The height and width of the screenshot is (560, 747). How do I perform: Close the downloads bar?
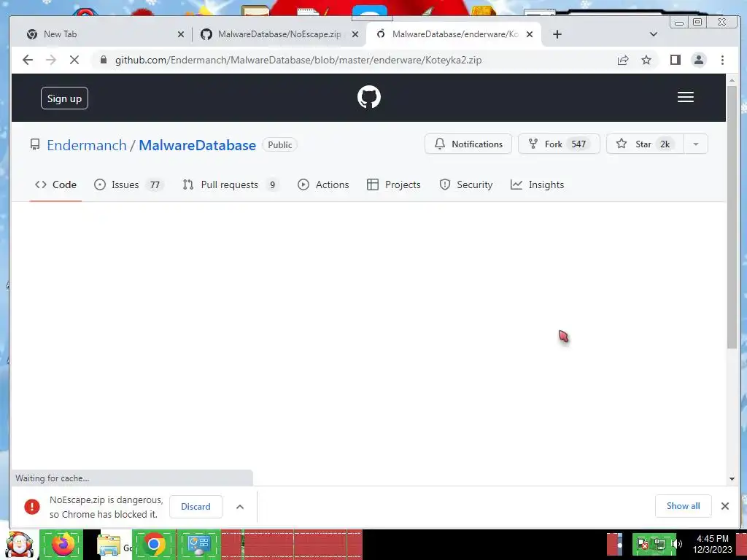click(725, 506)
